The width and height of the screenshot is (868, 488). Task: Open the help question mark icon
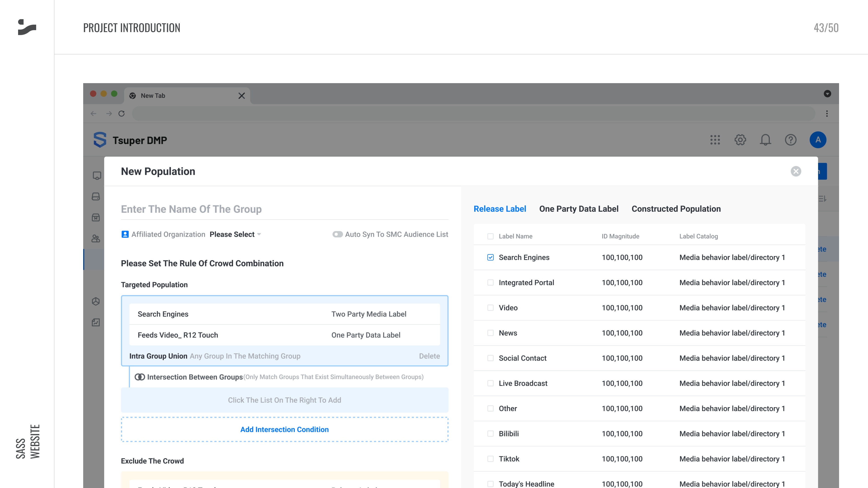point(790,140)
